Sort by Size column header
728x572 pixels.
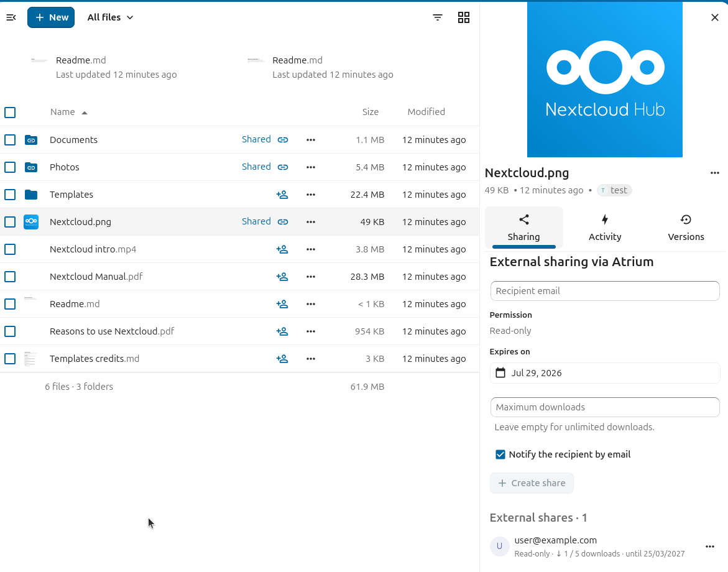click(x=370, y=112)
